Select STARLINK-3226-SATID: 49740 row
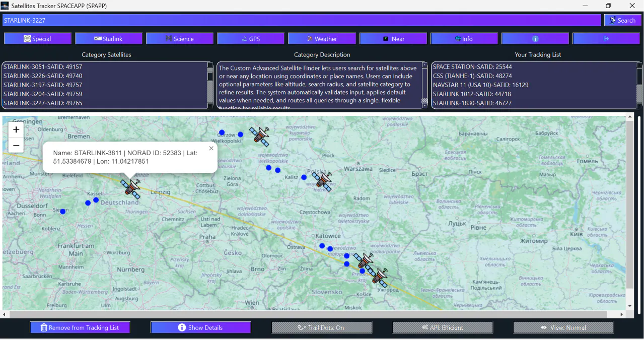Image resolution: width=644 pixels, height=340 pixels. coord(104,76)
